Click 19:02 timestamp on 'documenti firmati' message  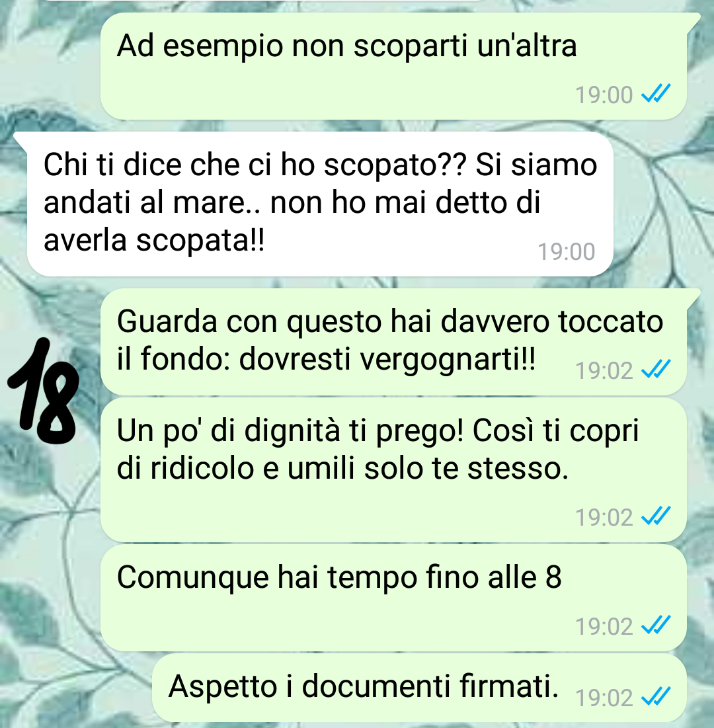click(x=604, y=698)
